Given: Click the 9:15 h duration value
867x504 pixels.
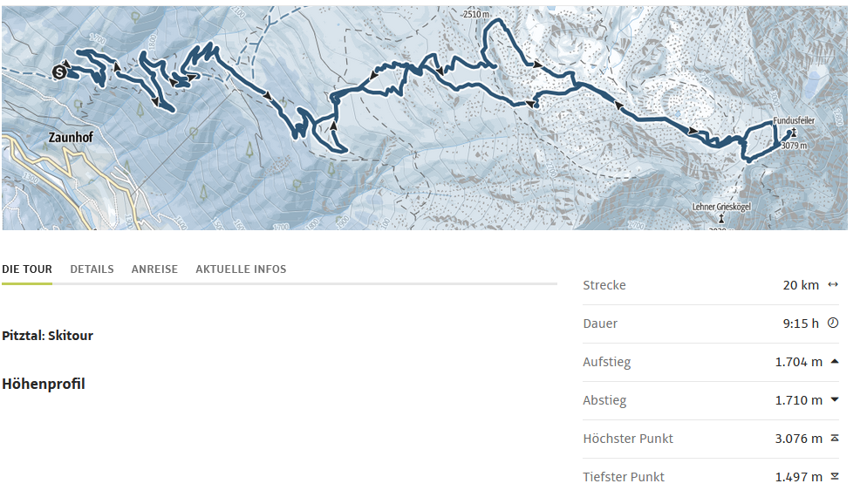Looking at the screenshot, I should [x=801, y=324].
